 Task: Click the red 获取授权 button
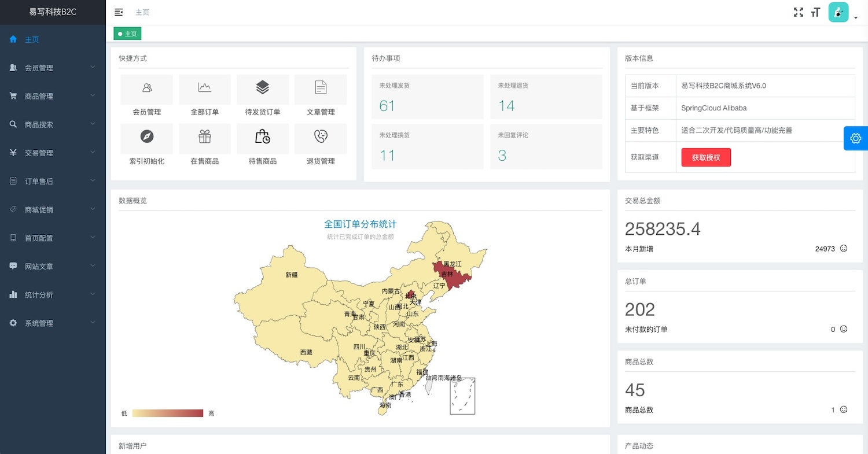pyautogui.click(x=706, y=157)
